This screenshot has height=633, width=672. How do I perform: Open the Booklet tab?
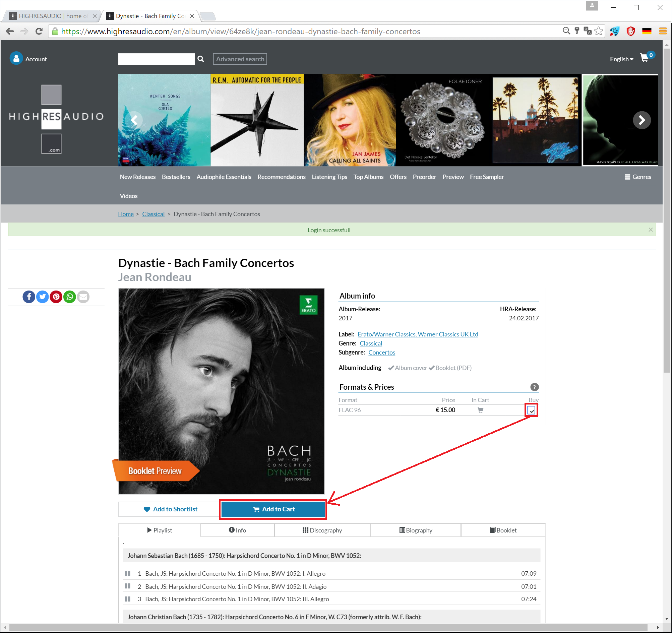click(503, 530)
